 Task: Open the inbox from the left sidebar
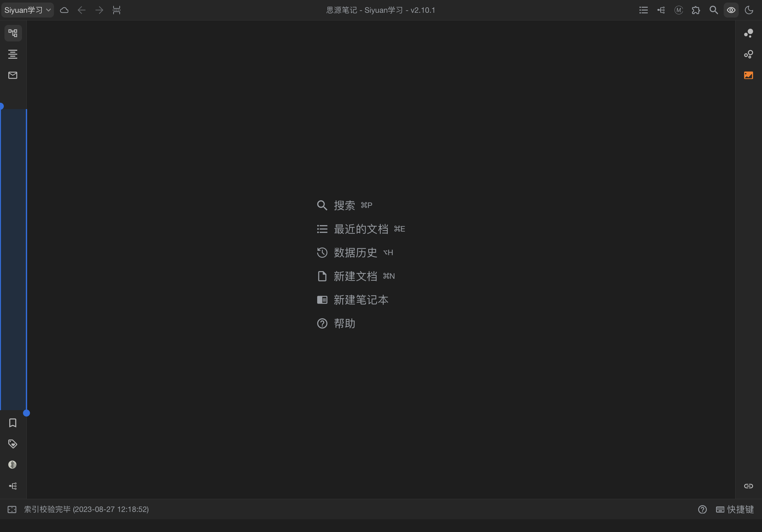coord(13,75)
